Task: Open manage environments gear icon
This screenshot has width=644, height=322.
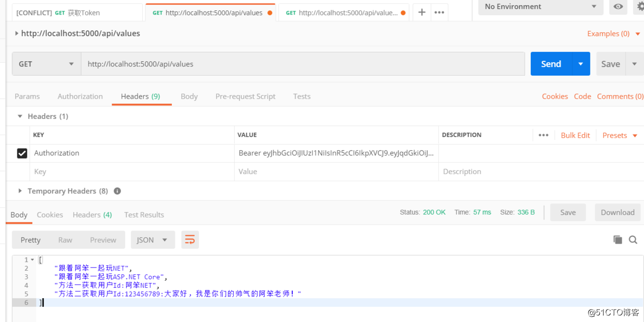Action: click(639, 6)
